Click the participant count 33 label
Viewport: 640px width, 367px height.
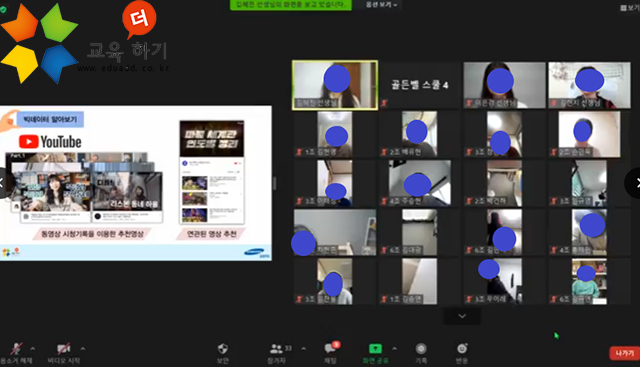point(288,348)
